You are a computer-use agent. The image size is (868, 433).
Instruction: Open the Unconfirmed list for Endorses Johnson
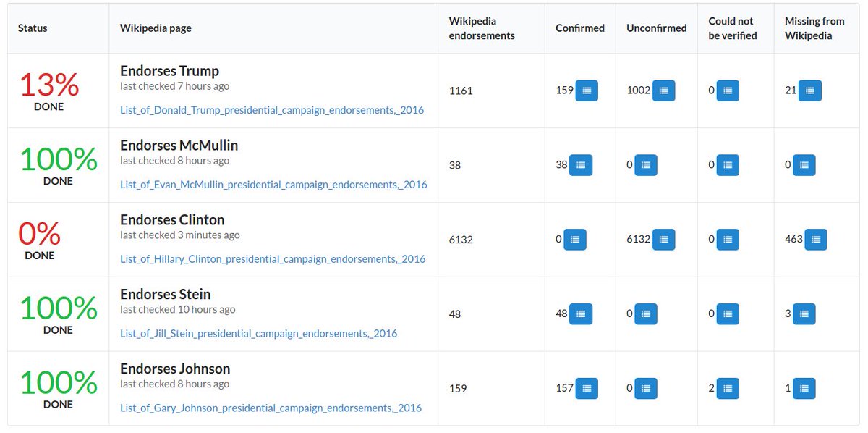pos(646,389)
